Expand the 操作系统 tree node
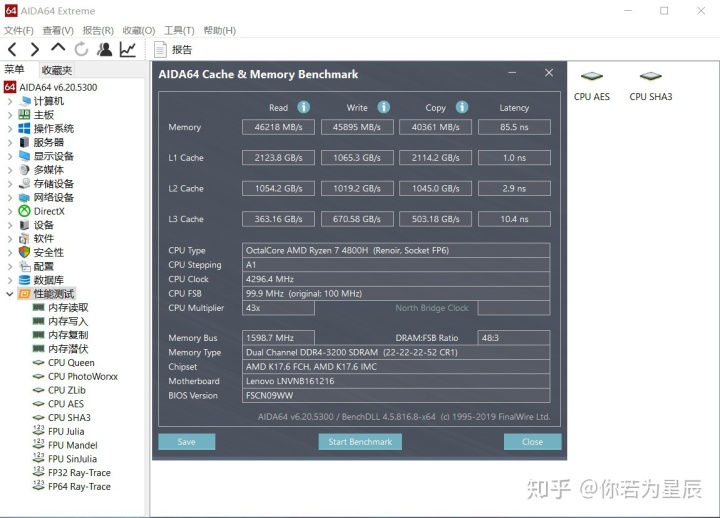 click(10, 129)
